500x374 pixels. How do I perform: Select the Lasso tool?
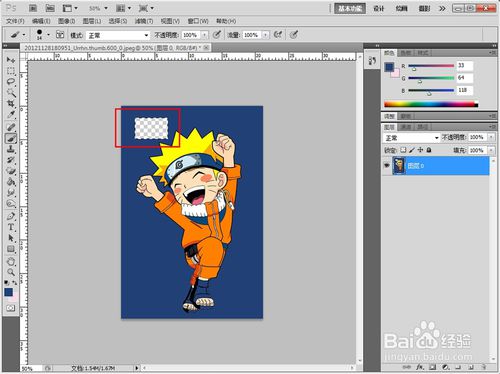coord(11,82)
